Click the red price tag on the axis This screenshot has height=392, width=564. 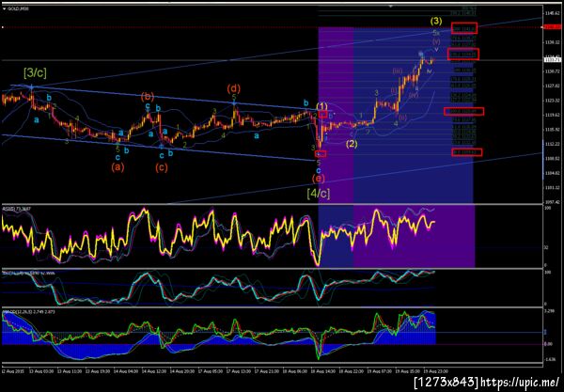tap(552, 27)
